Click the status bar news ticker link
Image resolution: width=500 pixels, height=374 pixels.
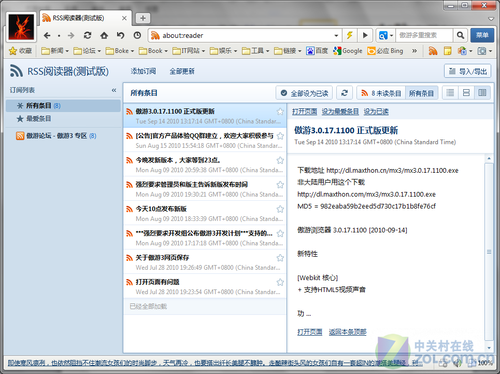[215, 363]
